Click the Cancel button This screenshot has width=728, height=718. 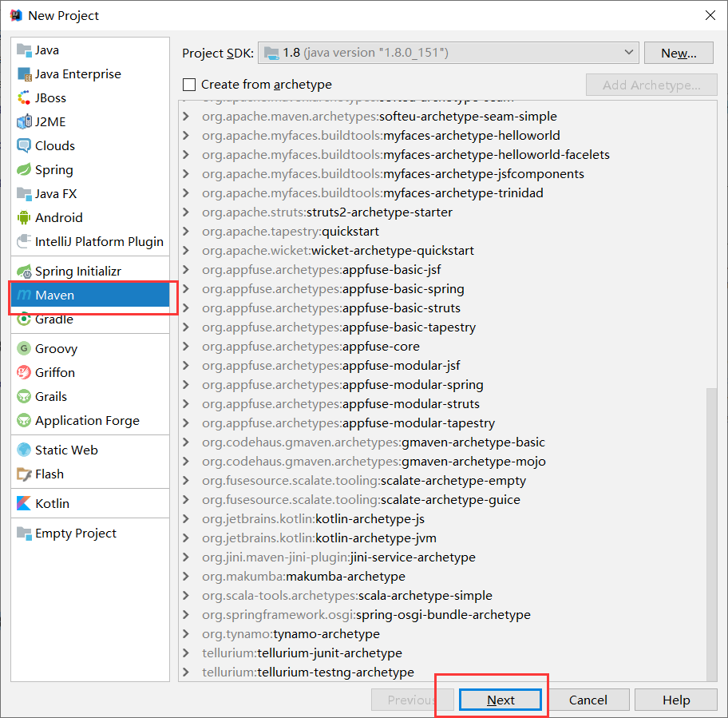(x=588, y=700)
